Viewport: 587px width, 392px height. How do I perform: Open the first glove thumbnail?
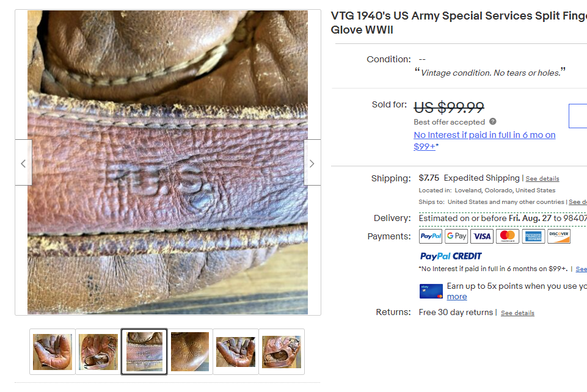pos(53,352)
